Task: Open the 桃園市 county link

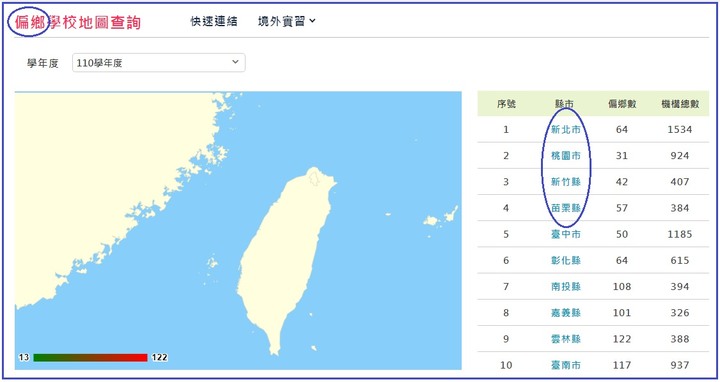Action: click(x=566, y=156)
